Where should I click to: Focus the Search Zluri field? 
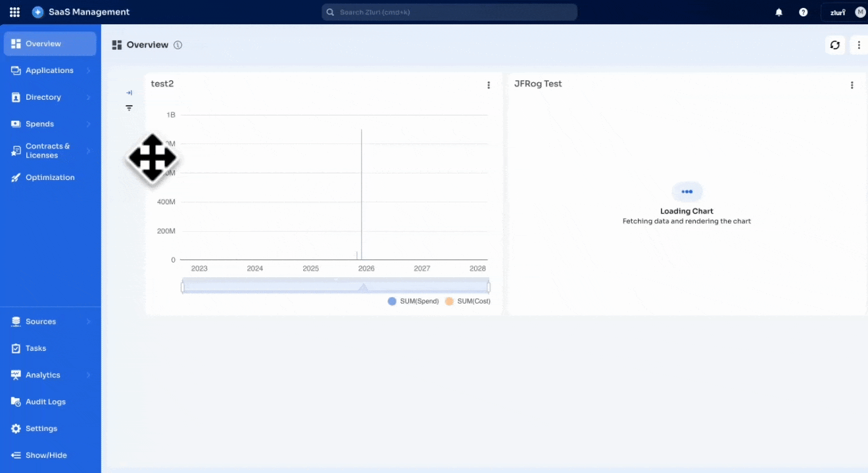click(449, 12)
